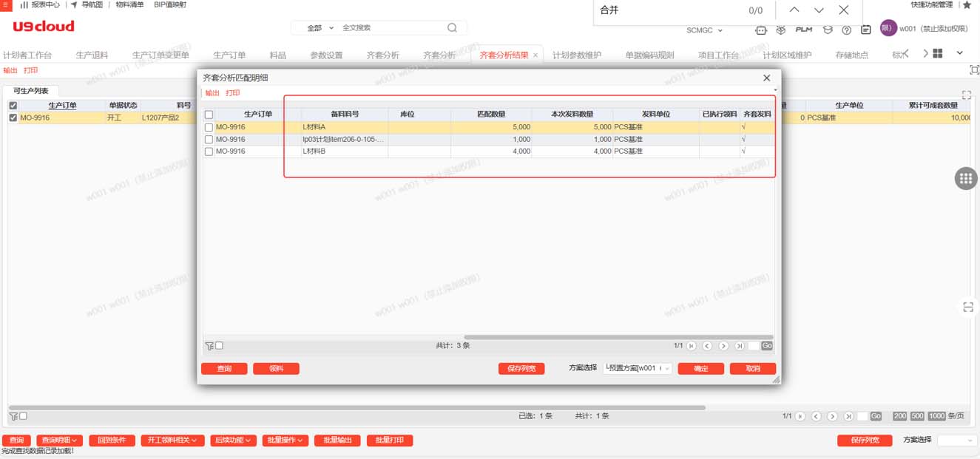Open the PLM shortcut icon
Screen dimensions: 980x459
804,30
